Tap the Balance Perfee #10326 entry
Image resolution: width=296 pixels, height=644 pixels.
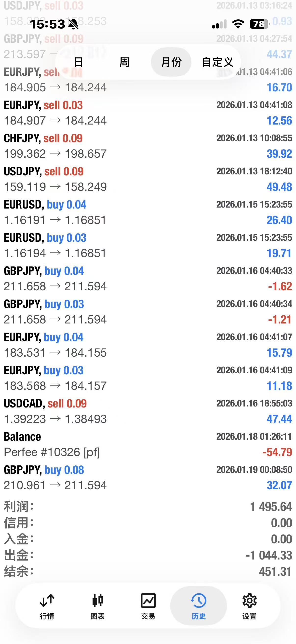148,444
